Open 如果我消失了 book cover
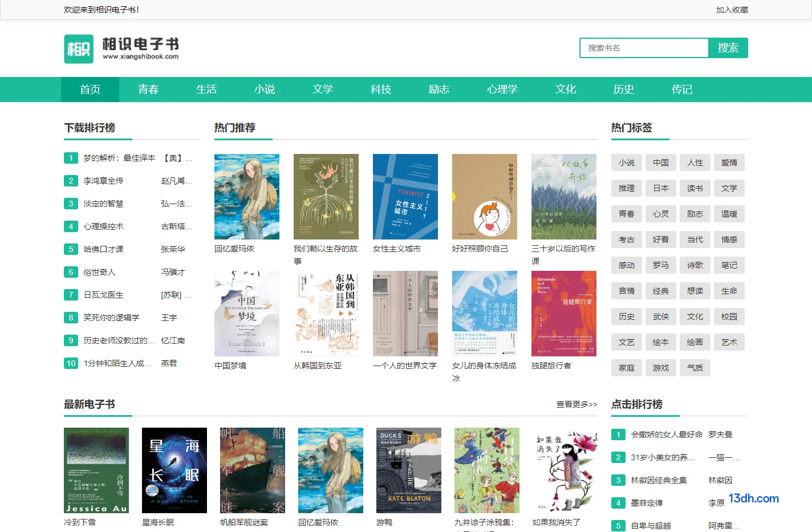 [565, 470]
